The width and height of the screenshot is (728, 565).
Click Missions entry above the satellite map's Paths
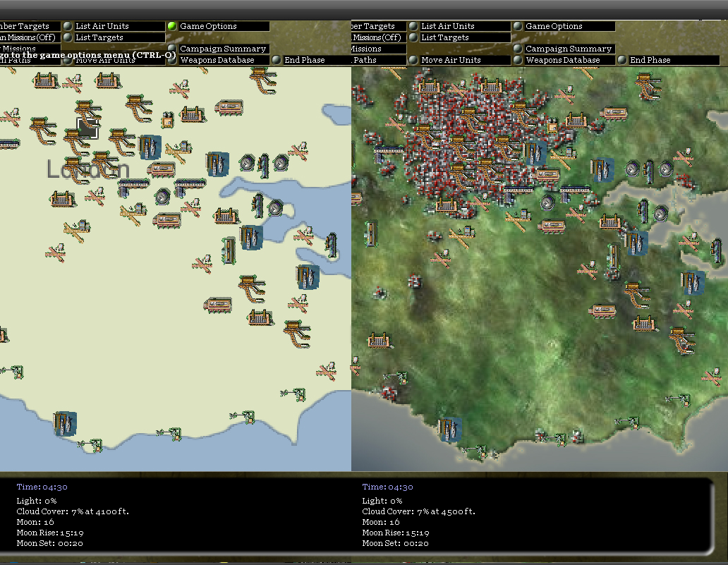(379, 49)
